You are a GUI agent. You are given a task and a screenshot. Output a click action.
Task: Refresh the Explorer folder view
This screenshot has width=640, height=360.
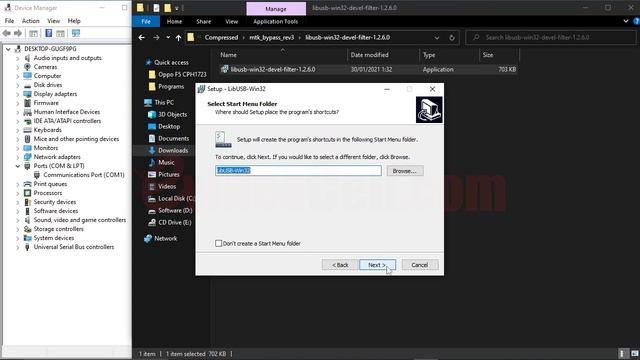pos(452,38)
